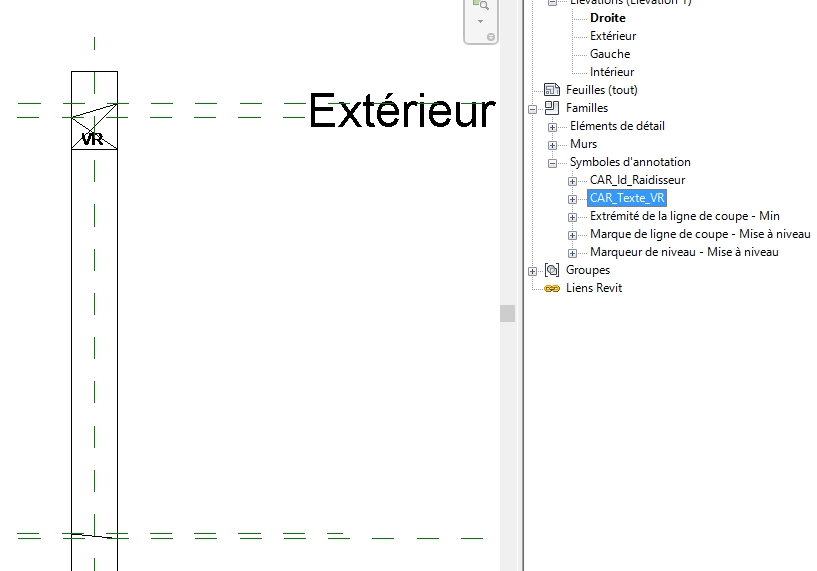This screenshot has height=571, width=817.
Task: Click the Extérieur text label in the view
Action: 401,111
